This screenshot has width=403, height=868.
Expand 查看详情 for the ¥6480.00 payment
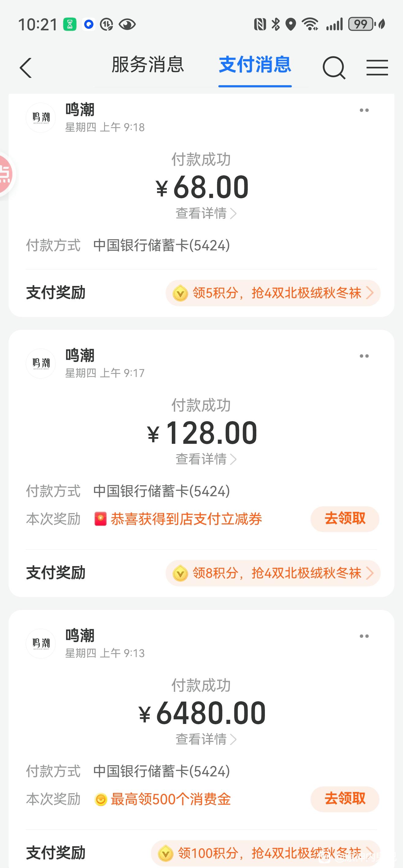point(206,739)
